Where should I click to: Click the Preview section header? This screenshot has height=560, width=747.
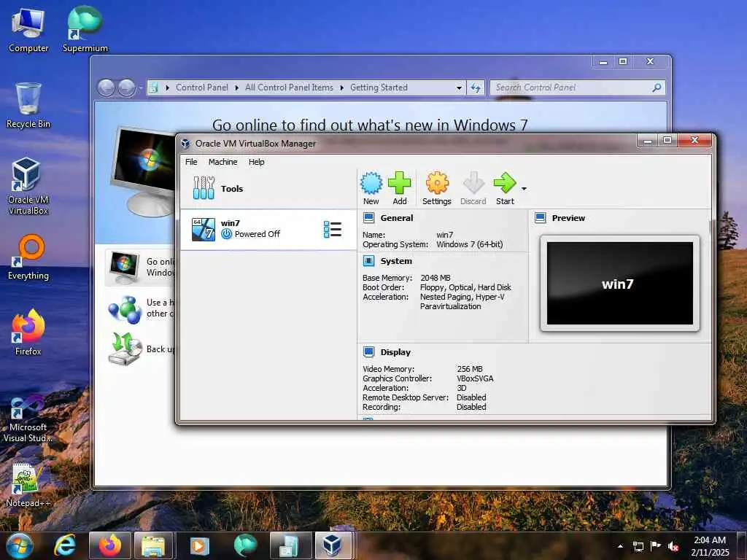pos(568,218)
